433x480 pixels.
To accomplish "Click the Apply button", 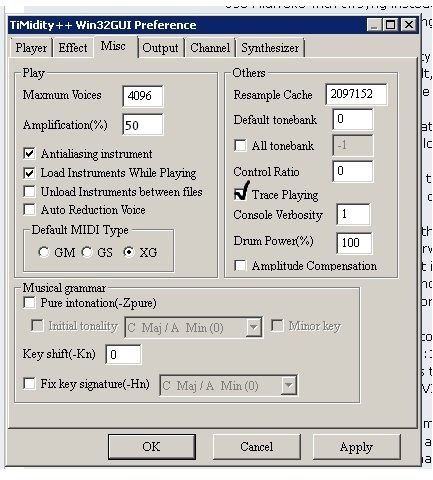I will 356,447.
